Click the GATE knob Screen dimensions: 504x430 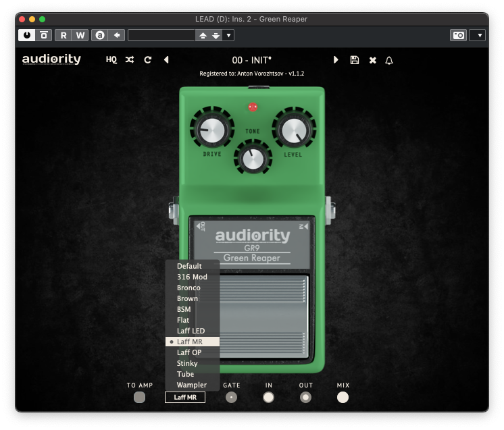click(231, 398)
